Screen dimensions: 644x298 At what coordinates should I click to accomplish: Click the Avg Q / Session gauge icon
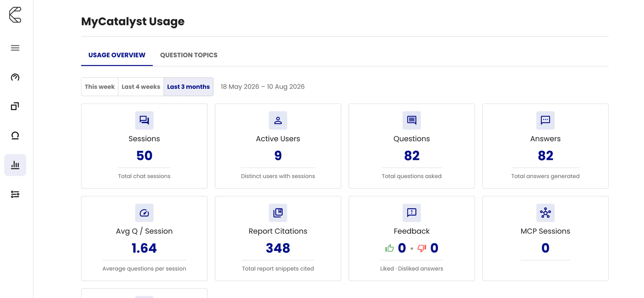point(144,213)
